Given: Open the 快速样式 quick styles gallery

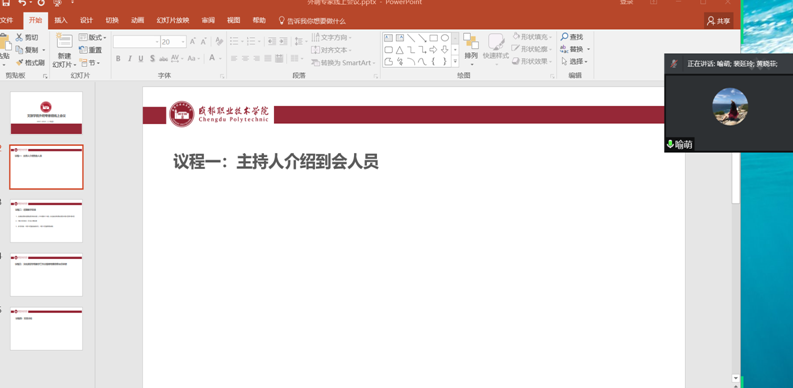Looking at the screenshot, I should (496, 50).
